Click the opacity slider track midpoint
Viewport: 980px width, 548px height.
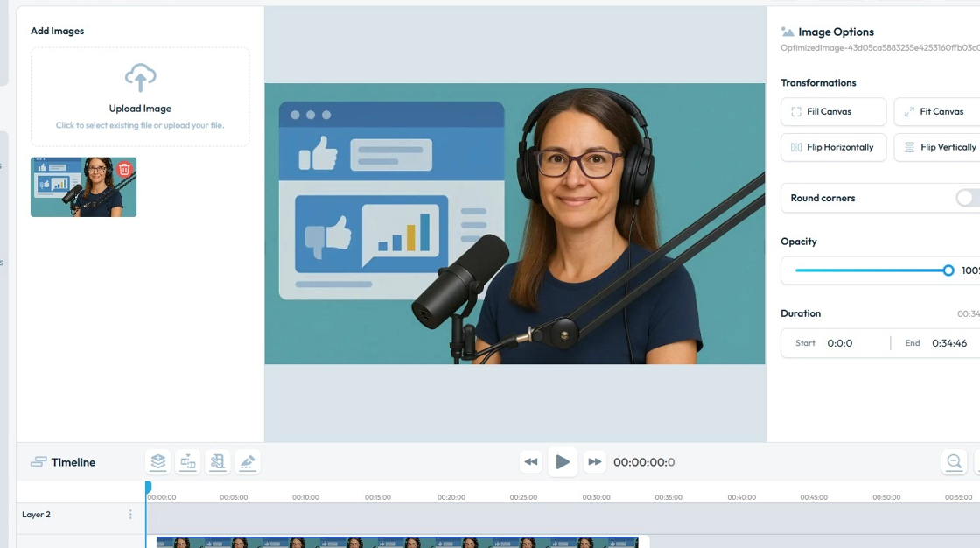click(871, 270)
